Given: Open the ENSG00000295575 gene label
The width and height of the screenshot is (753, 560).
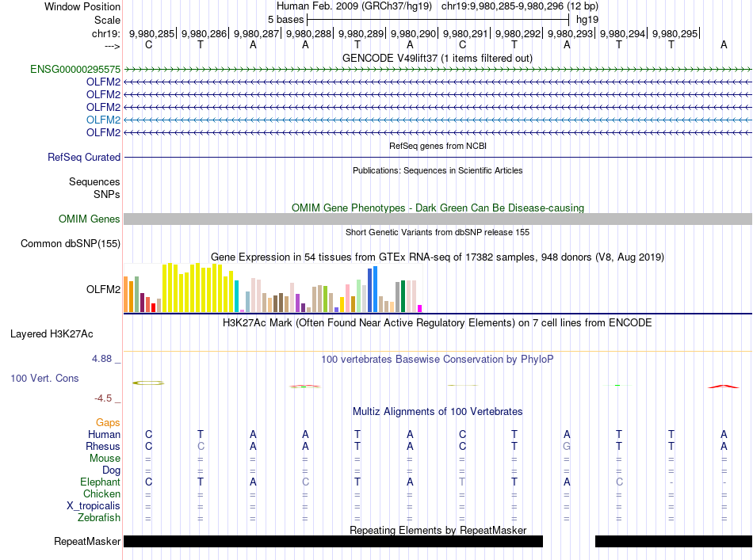Looking at the screenshot, I should click(x=75, y=69).
